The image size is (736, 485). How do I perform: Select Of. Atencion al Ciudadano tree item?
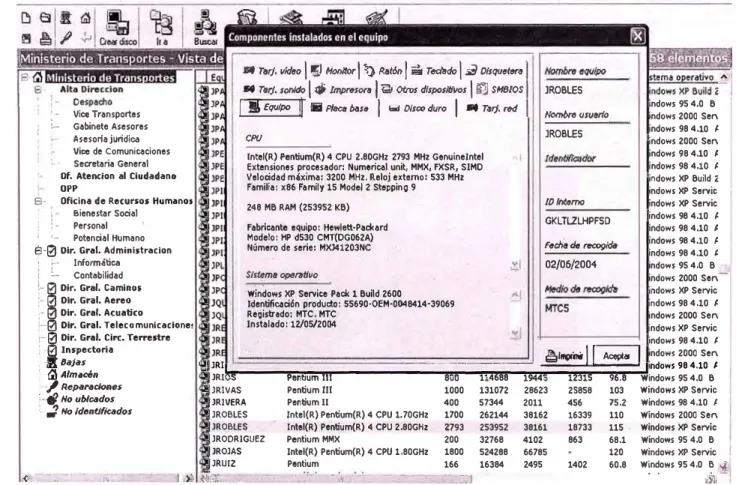[118, 176]
